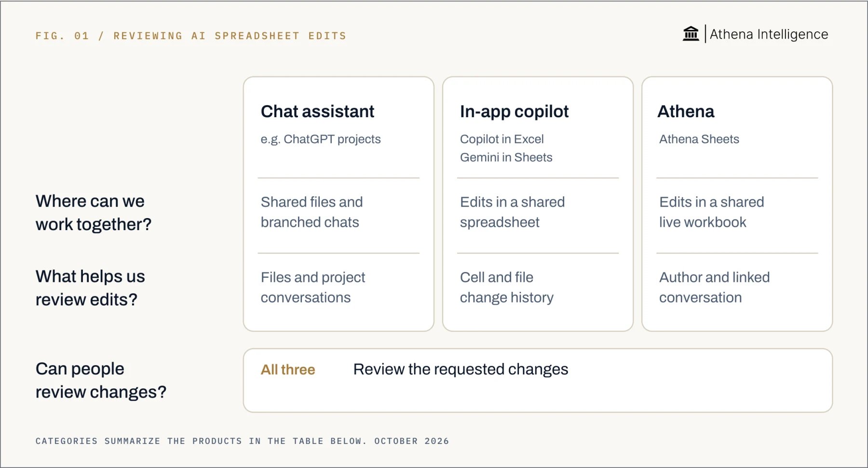868x468 pixels.
Task: Click the 'In-app copilot' card title
Action: pos(514,111)
